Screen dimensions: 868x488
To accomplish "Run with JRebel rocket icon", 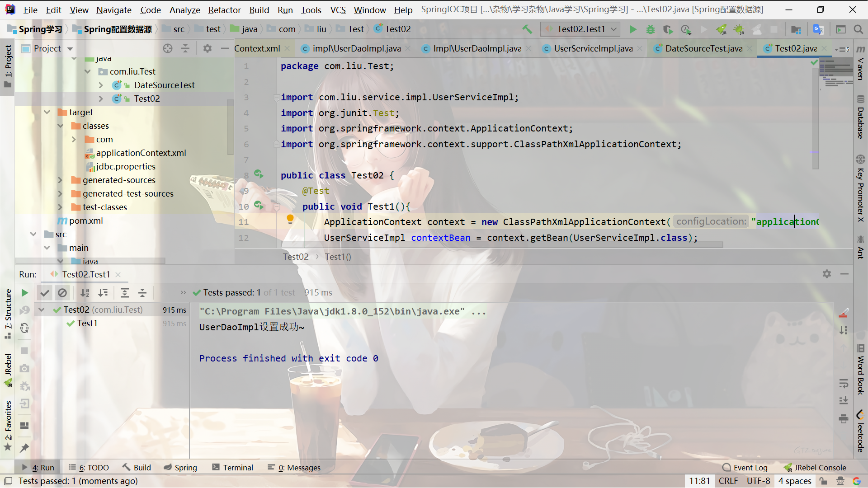I will (x=722, y=29).
